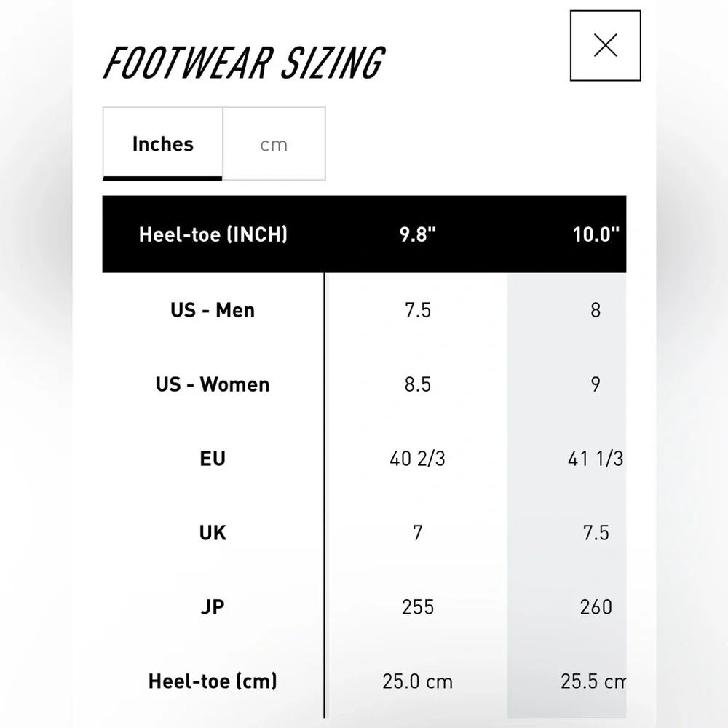Click the 9.8" column header
728x728 pixels.
(418, 234)
